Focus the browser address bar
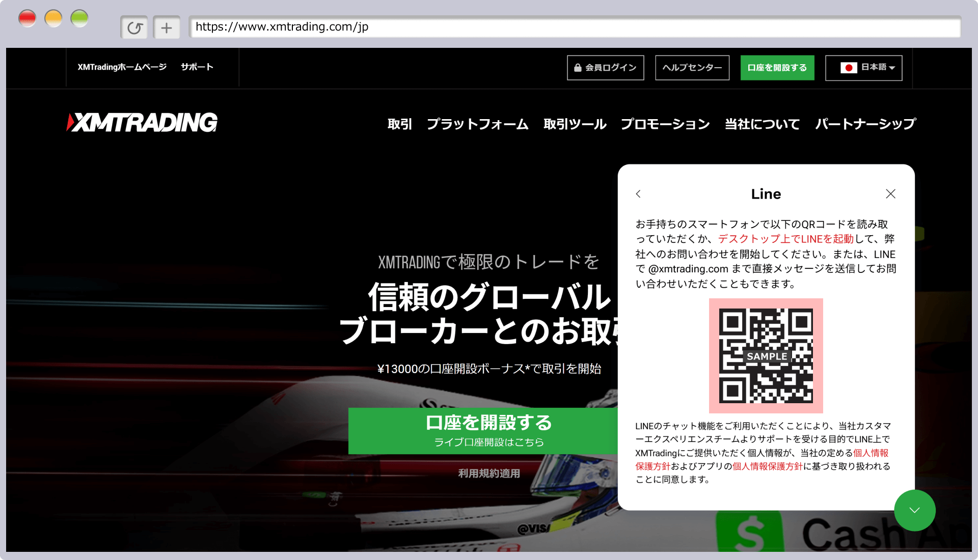Screen dimensions: 978x560 click(x=575, y=27)
